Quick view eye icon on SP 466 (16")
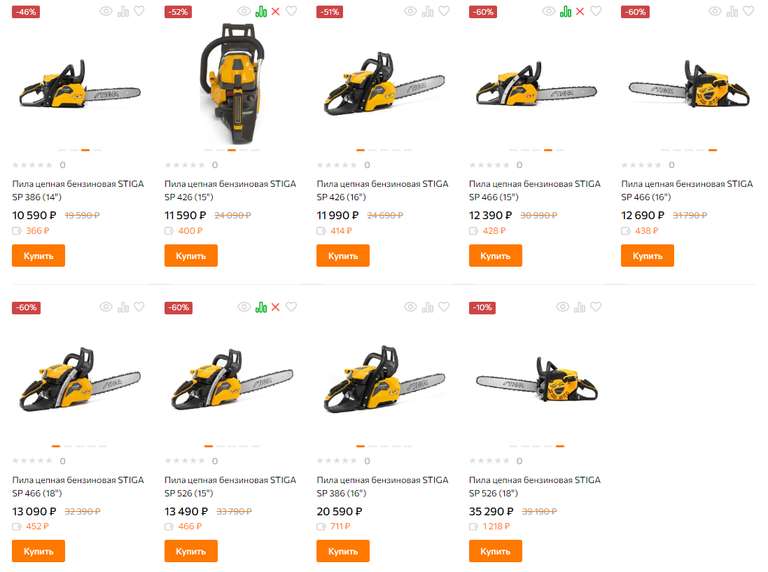Viewport: 768px width, 572px height. pyautogui.click(x=715, y=11)
